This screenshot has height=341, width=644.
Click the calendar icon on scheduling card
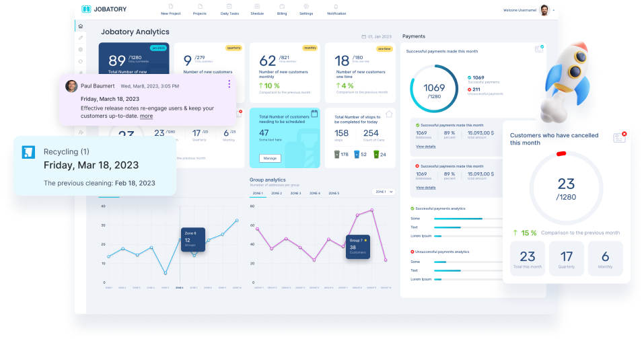click(x=314, y=114)
